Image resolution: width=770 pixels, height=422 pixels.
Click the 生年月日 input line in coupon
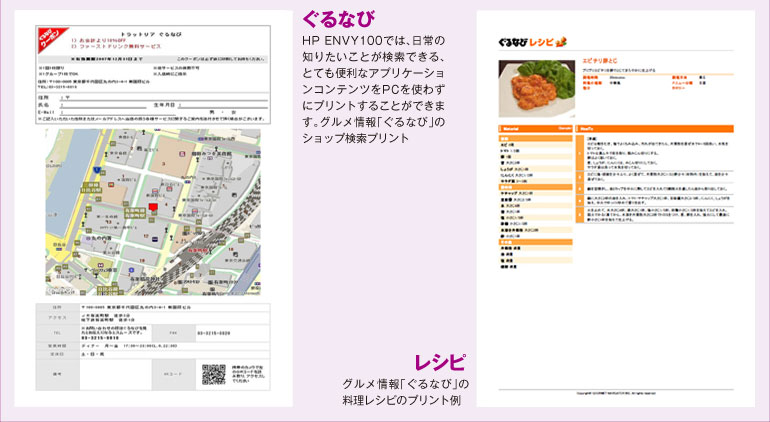(x=223, y=105)
